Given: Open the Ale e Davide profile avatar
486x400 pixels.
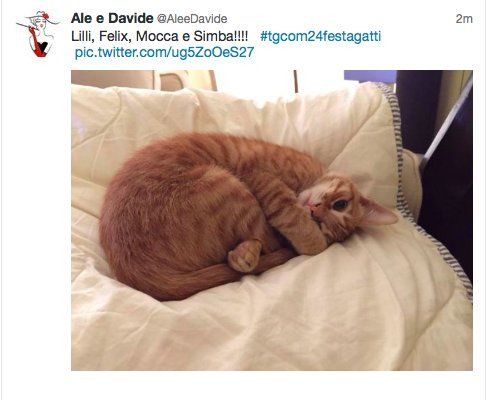Looking at the screenshot, I should [37, 34].
